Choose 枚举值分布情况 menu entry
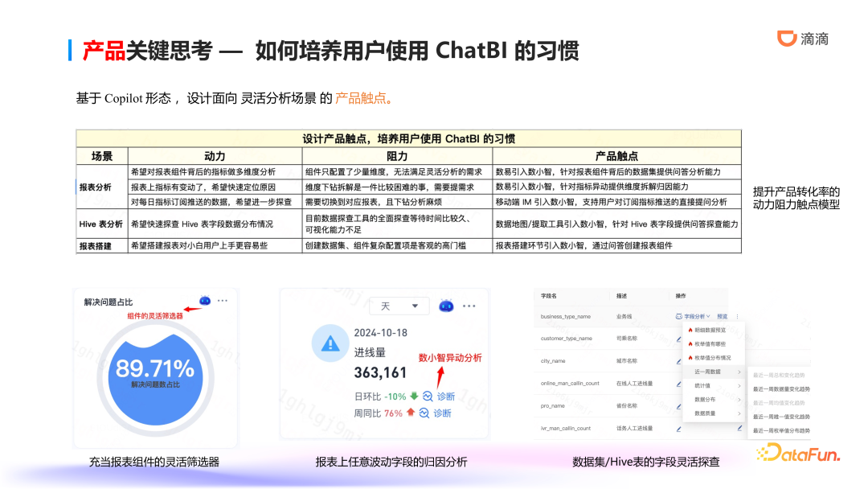868x489 pixels. point(712,357)
